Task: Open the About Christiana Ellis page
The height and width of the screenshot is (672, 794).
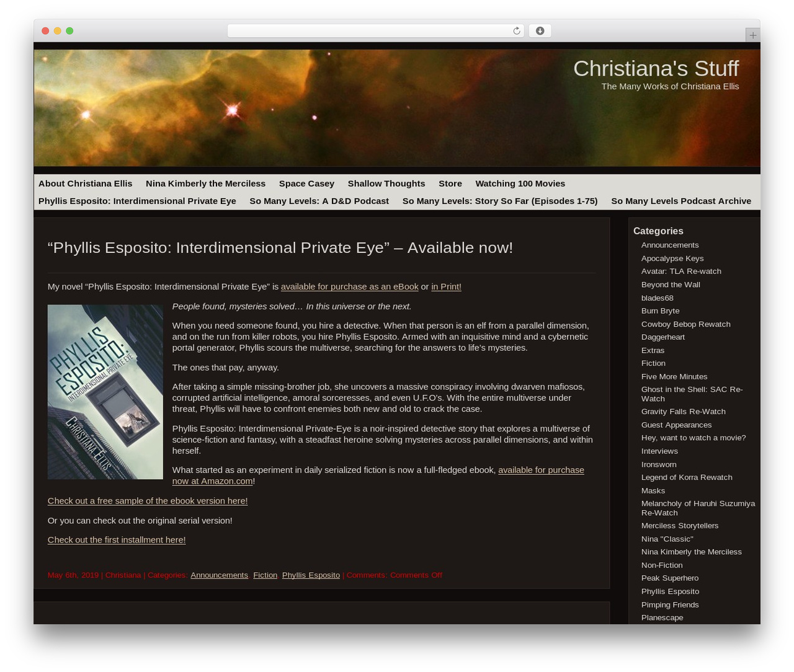Action: (x=86, y=183)
